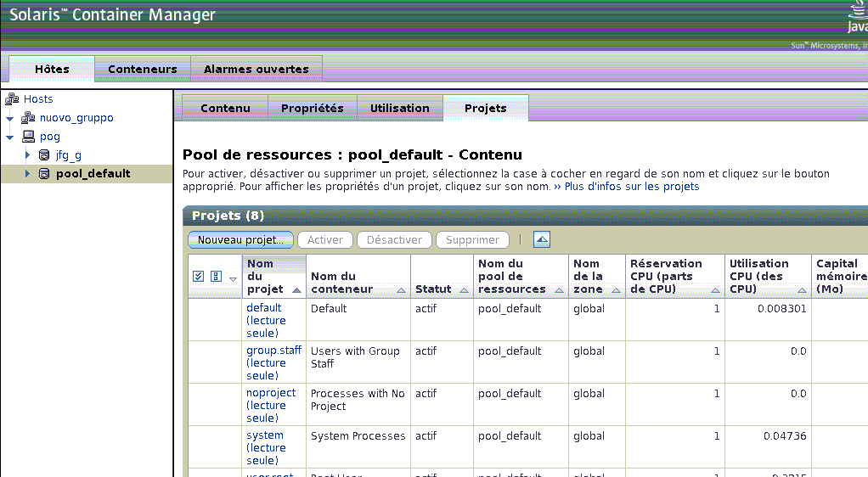The image size is (868, 477).
Task: Open the group.staff (lecture seule) project link
Action: [273, 363]
